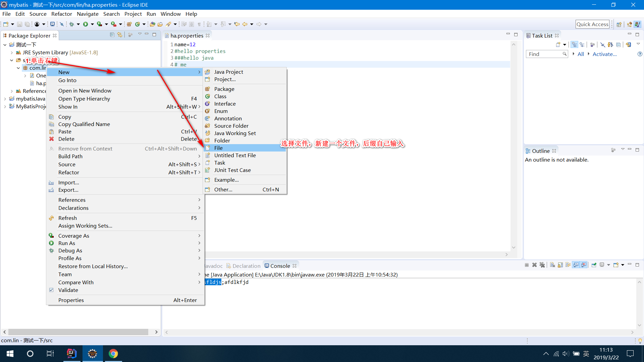Image resolution: width=644 pixels, height=362 pixels.
Task: Open the IntelliJ IDEA taskbar icon
Action: point(71,354)
